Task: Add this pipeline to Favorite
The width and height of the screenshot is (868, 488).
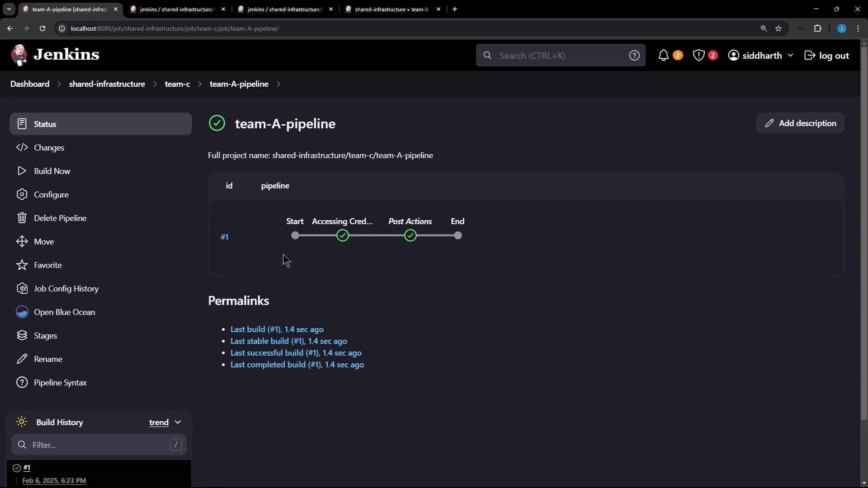Action: 47,265
